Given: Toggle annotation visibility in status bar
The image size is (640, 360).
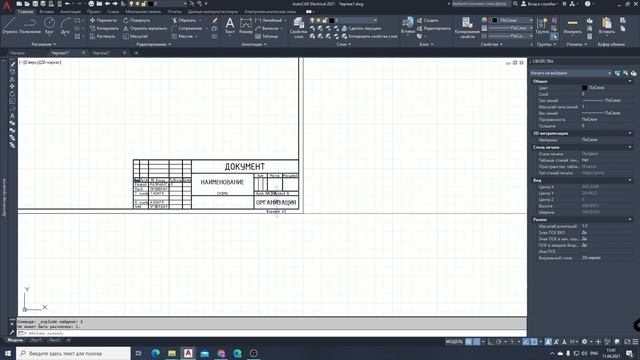Looking at the screenshot, I should (548, 341).
